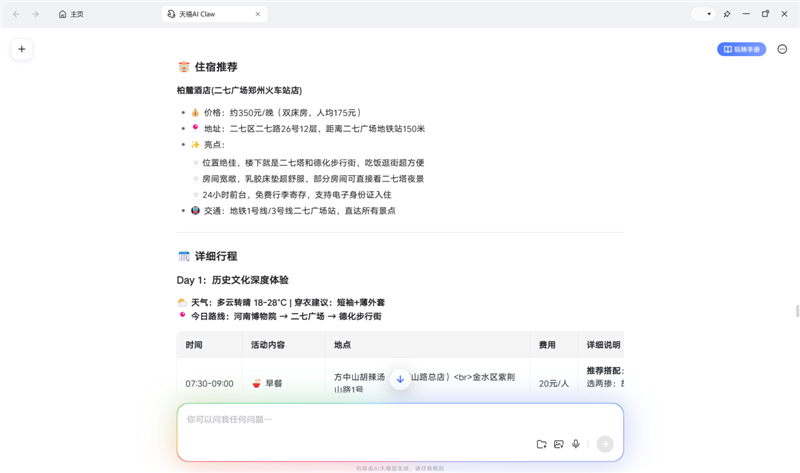Open the 主页 home tab

(x=71, y=14)
